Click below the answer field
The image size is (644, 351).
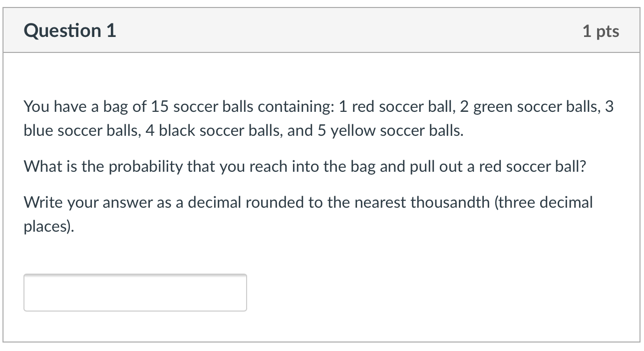[135, 325]
